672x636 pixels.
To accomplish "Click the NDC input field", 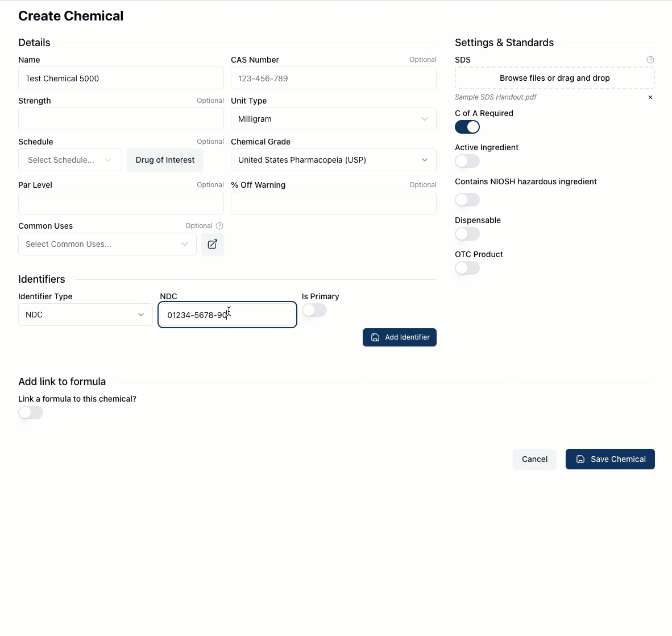I will coord(227,315).
